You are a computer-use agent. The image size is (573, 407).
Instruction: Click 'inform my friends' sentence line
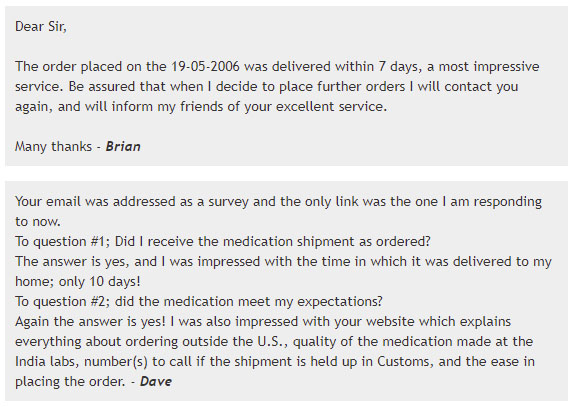[x=201, y=107]
